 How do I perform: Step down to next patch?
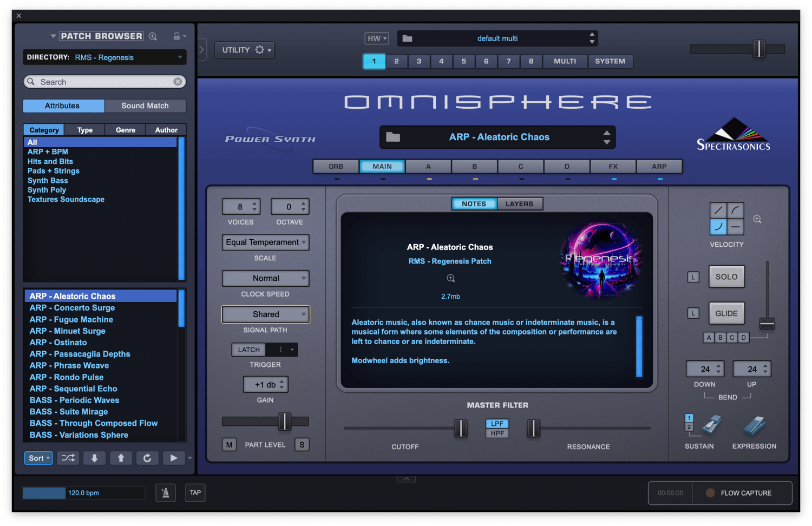94,458
